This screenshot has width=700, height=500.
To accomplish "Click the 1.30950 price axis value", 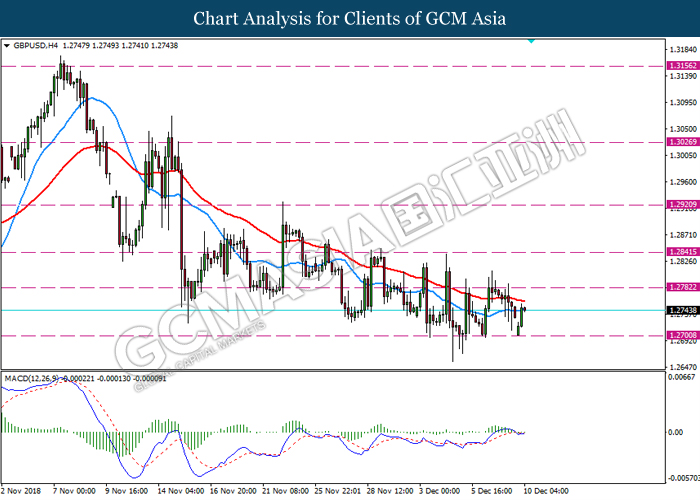I will [x=683, y=103].
